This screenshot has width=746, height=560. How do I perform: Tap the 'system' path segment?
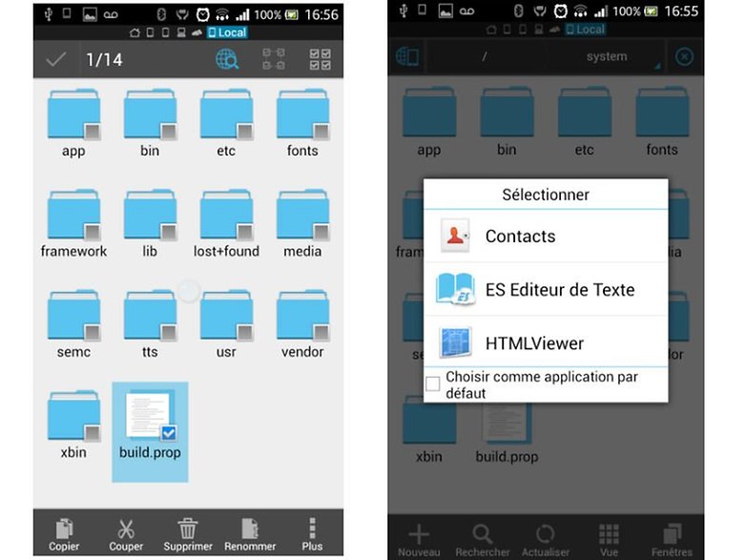coord(607,56)
